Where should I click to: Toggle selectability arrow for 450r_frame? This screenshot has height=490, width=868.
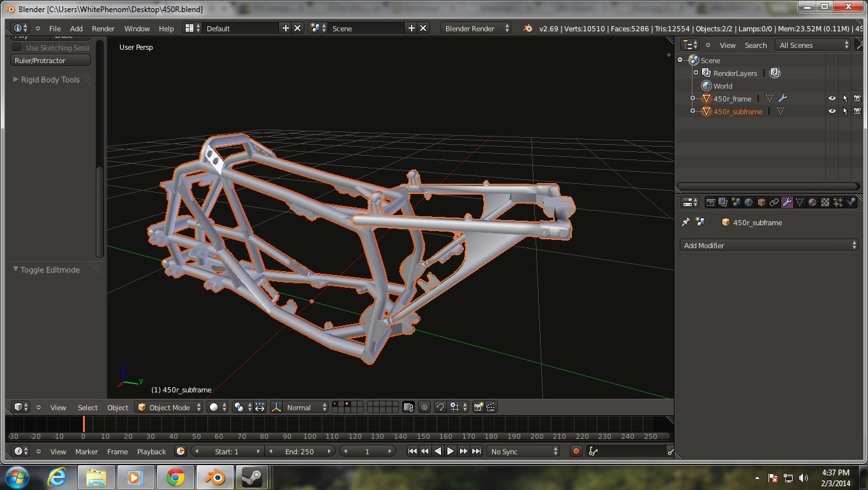tap(845, 98)
